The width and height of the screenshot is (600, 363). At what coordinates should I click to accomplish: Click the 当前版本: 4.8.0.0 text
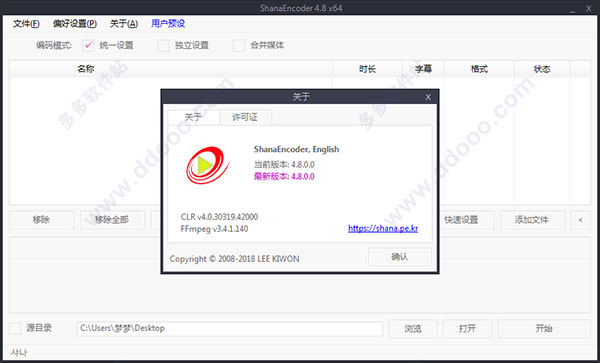(284, 164)
